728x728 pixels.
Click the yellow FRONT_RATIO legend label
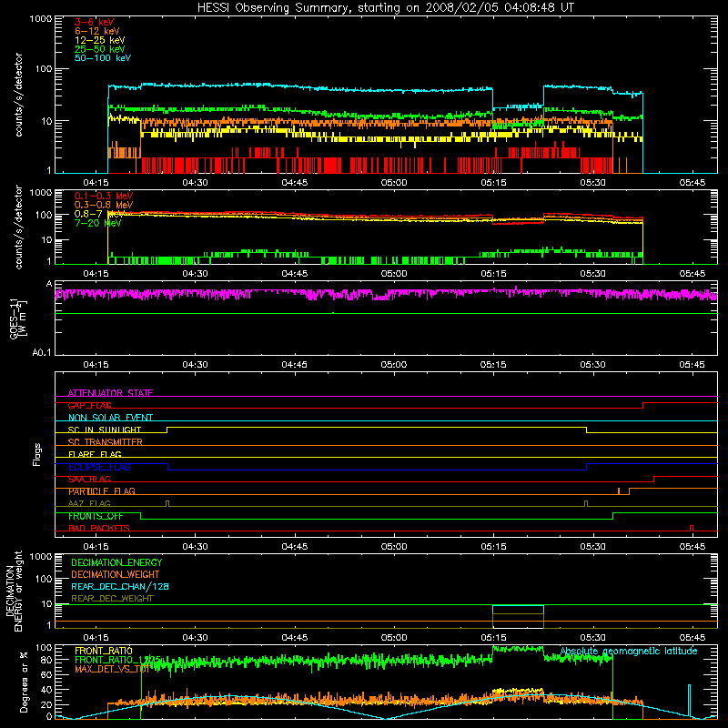(104, 651)
